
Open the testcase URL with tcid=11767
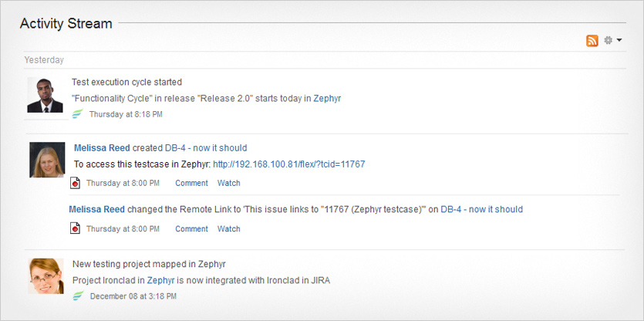(x=289, y=164)
